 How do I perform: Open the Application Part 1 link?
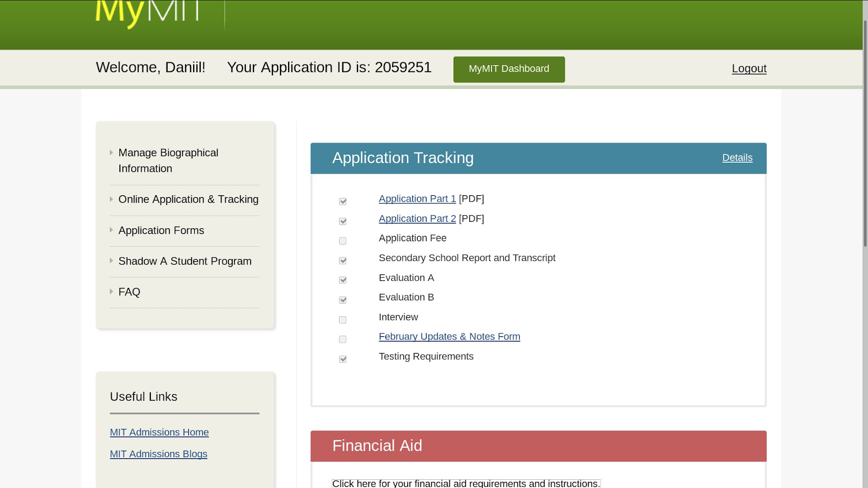417,199
